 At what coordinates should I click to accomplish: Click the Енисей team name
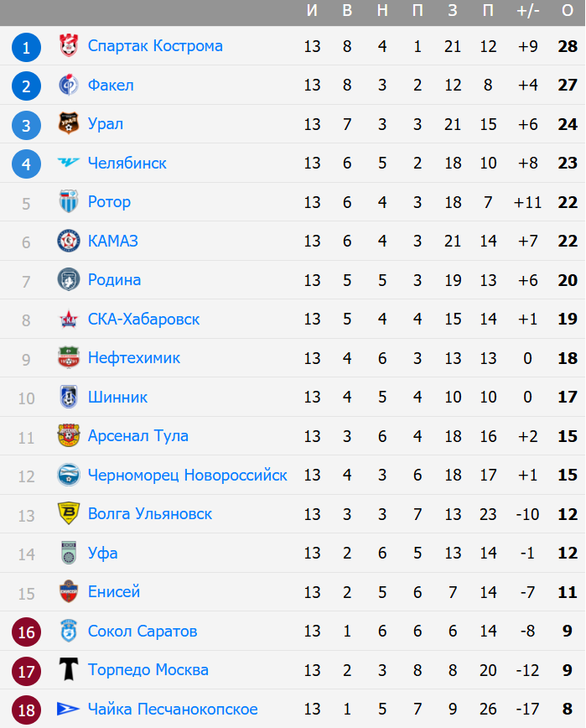click(x=114, y=592)
